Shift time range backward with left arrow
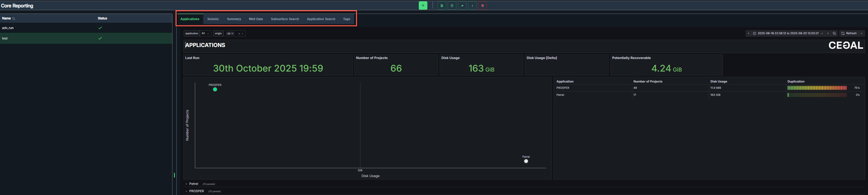 coord(749,33)
